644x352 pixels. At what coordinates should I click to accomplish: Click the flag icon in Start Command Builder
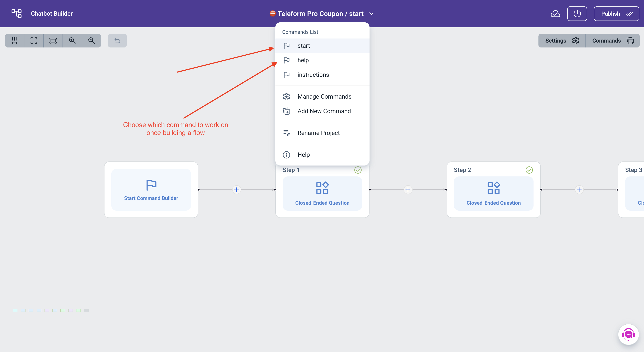tap(151, 185)
